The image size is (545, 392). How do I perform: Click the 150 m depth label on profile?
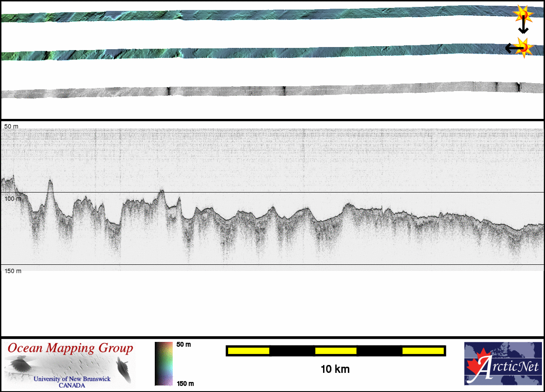pyautogui.click(x=13, y=271)
